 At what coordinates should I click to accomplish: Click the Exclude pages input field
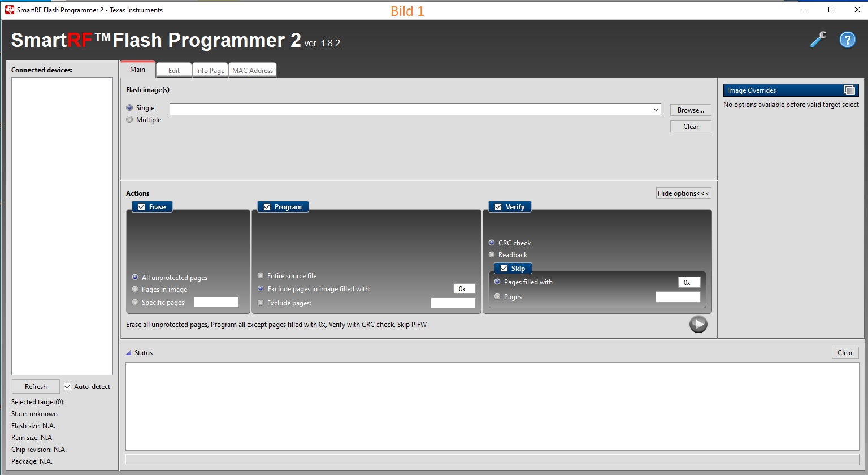453,303
